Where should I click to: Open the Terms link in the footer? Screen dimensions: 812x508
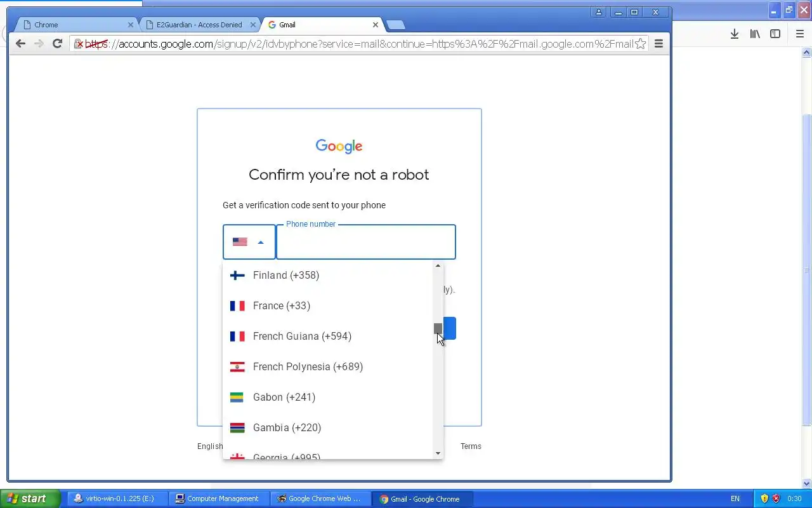471,446
